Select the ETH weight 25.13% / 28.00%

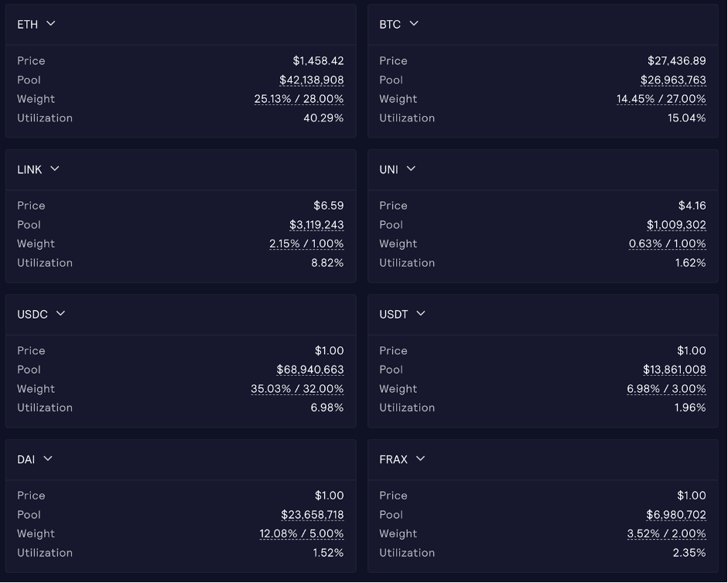click(x=299, y=99)
